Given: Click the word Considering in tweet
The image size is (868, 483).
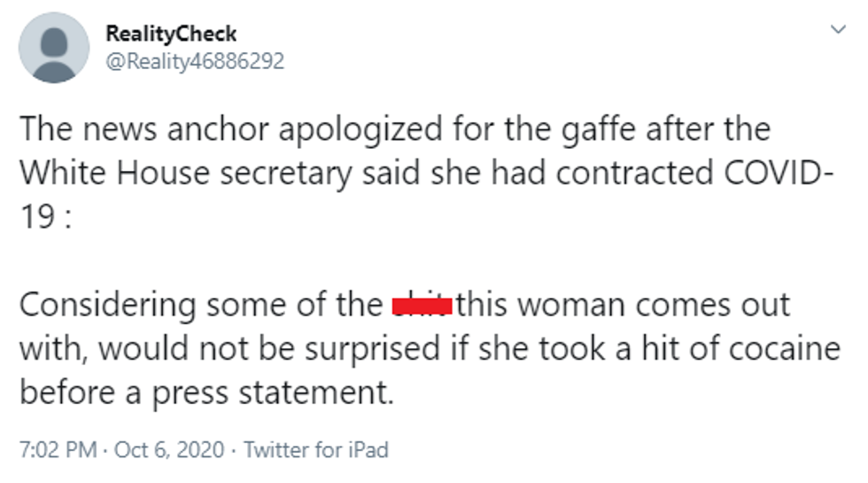Looking at the screenshot, I should [x=107, y=306].
